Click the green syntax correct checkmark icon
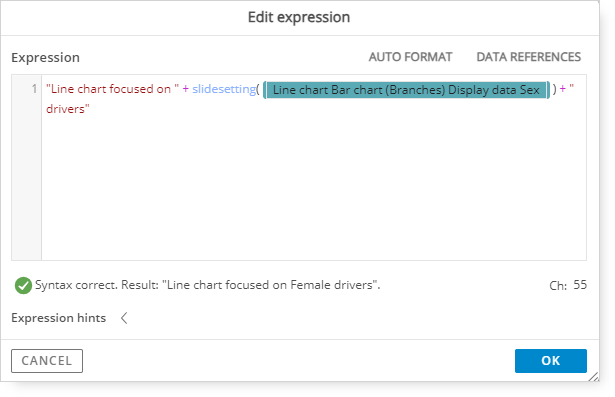 [23, 285]
